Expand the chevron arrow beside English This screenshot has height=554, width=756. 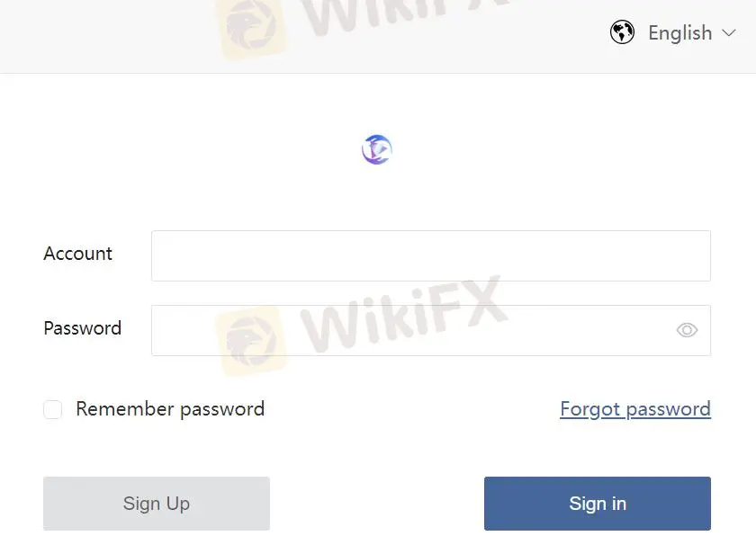pyautogui.click(x=729, y=33)
